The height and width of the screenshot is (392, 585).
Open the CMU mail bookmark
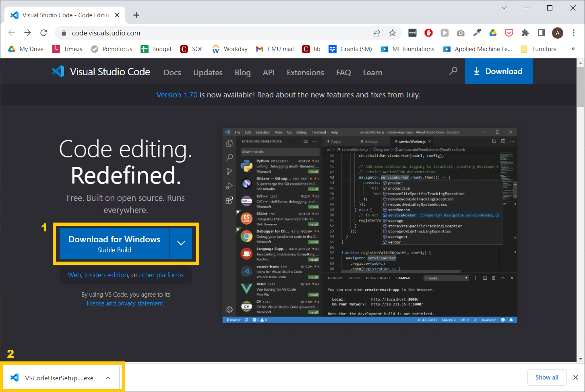(x=275, y=49)
